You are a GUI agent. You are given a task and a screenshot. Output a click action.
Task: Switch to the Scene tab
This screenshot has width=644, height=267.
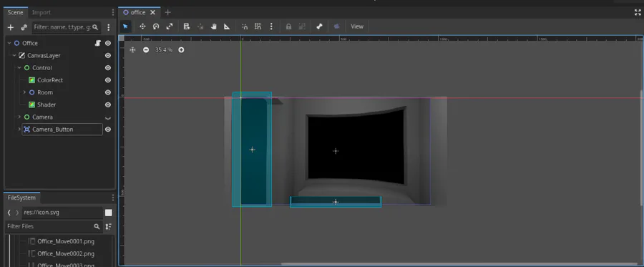pyautogui.click(x=16, y=12)
